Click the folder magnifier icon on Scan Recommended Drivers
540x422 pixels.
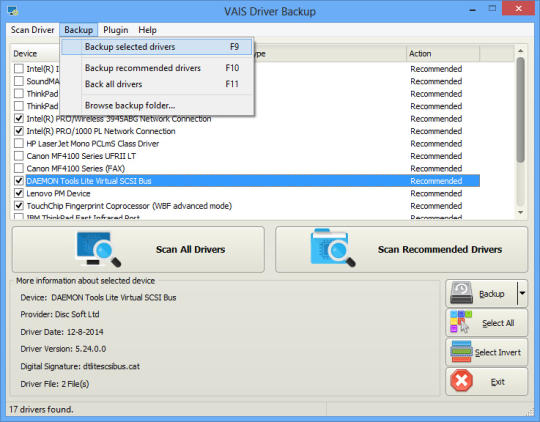tap(333, 248)
